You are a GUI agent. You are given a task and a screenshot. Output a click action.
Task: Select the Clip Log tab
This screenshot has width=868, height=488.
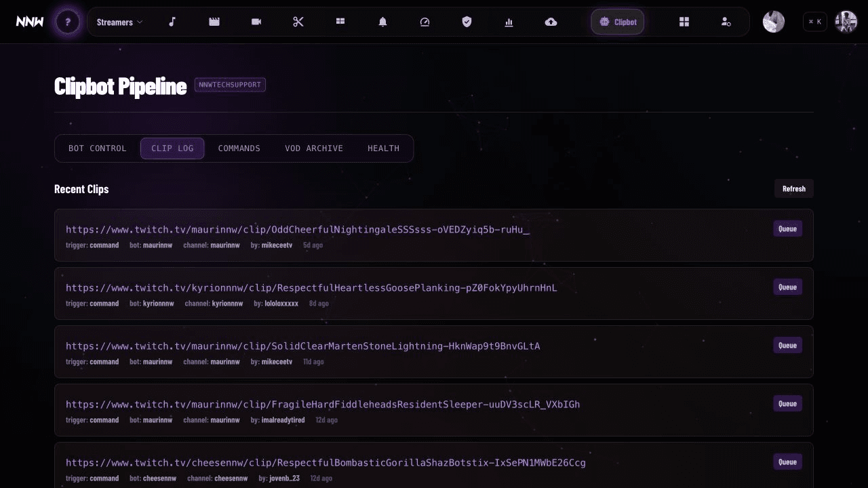pos(172,148)
